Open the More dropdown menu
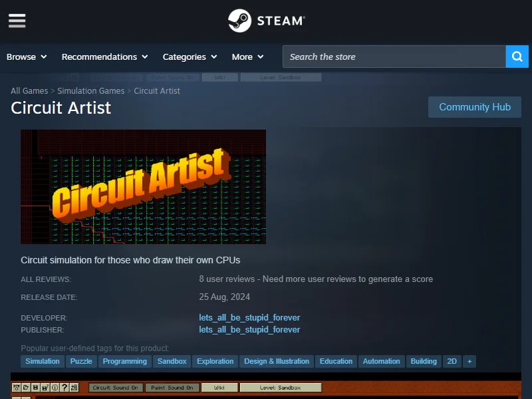532x399 pixels. click(247, 57)
